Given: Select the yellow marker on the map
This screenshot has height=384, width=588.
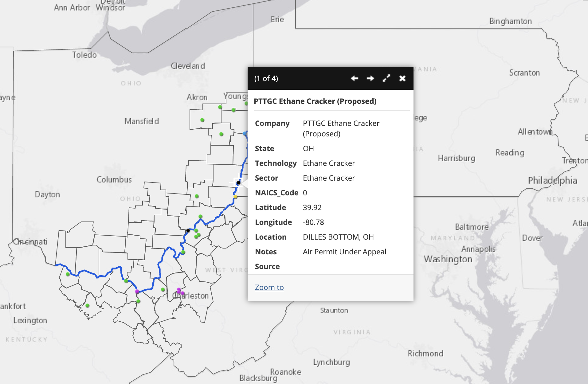Looking at the screenshot, I should tap(235, 197).
